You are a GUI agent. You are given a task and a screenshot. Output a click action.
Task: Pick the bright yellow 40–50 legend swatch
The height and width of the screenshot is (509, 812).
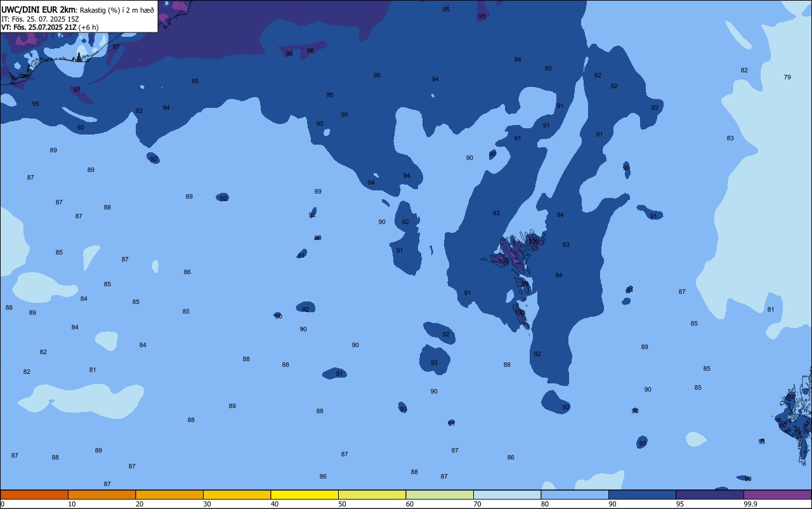point(304,494)
